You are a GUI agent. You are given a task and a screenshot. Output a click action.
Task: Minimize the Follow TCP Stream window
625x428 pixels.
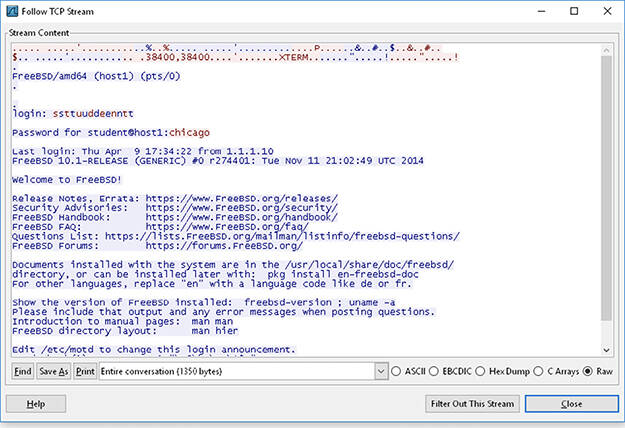[x=541, y=11]
